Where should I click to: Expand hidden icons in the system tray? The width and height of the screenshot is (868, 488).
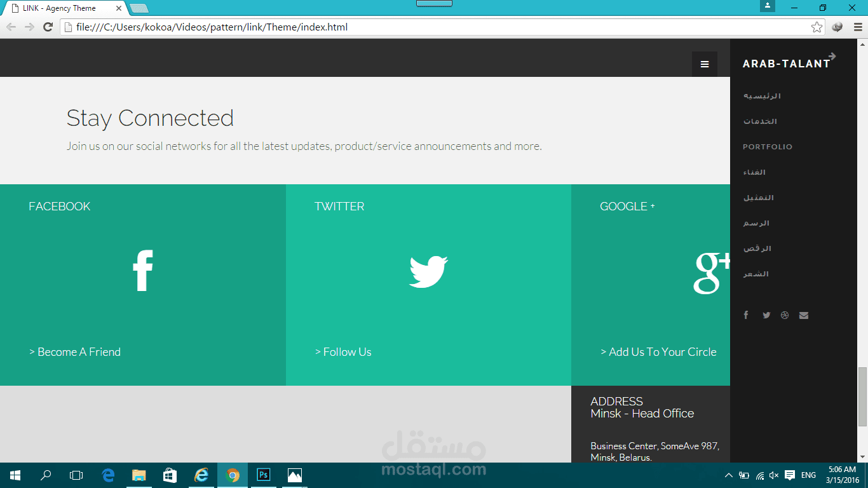coord(729,475)
